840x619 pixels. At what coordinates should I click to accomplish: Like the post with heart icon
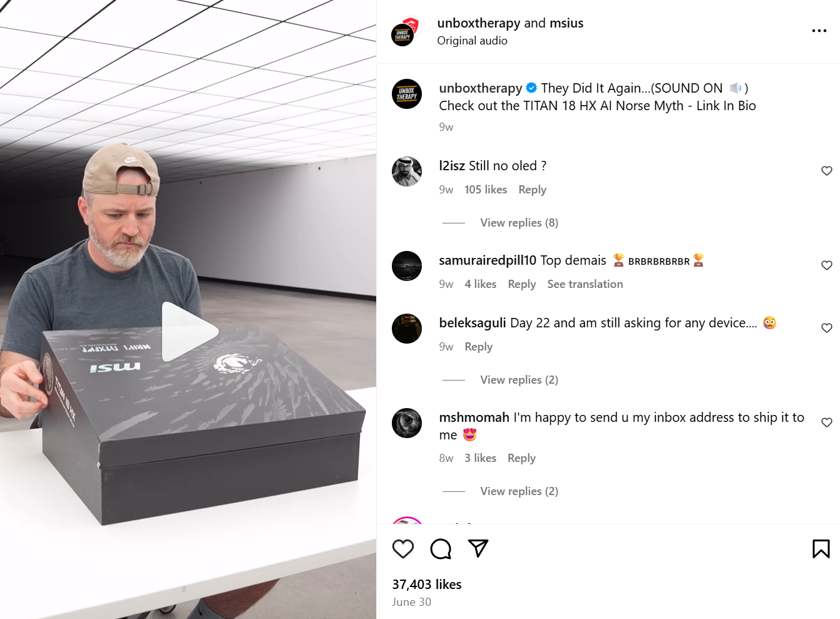tap(403, 549)
